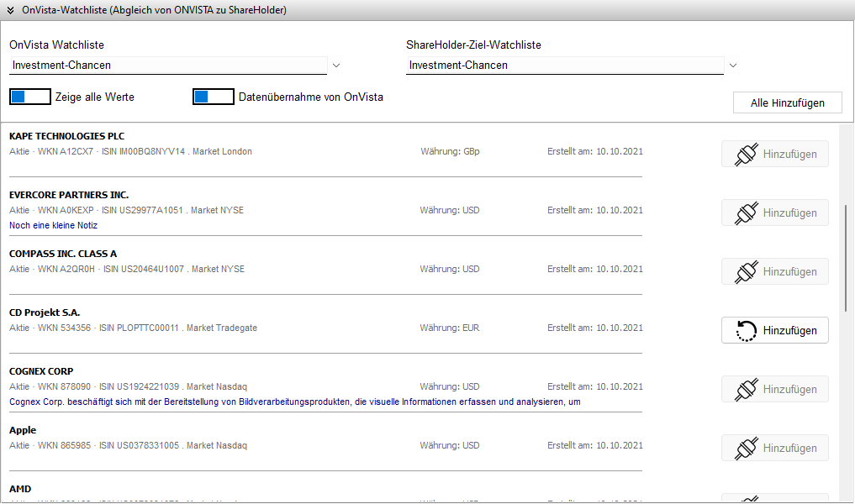Screen dimensions: 855x504
Task: Use the Hinzufügen button in the Apple row
Action: 775,449
